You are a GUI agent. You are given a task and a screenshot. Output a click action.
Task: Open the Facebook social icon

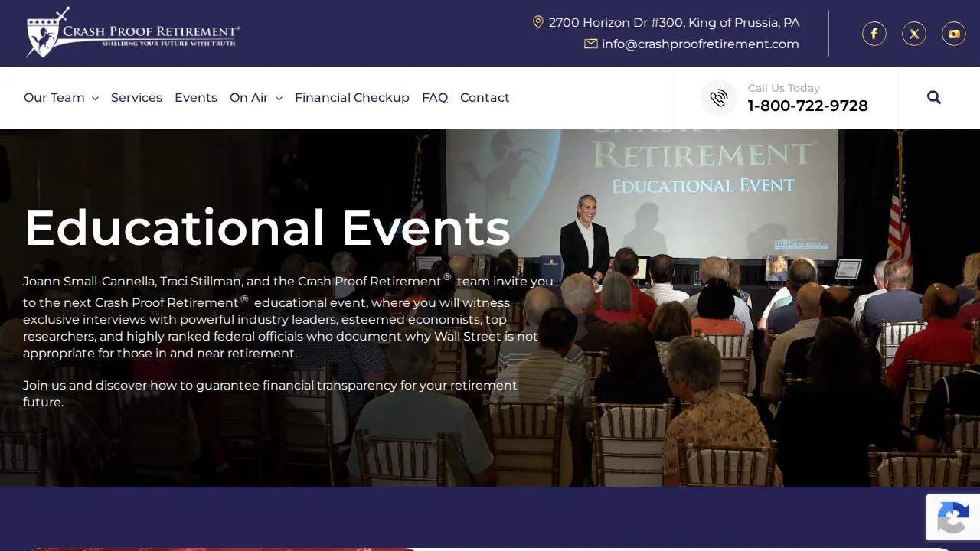874,34
